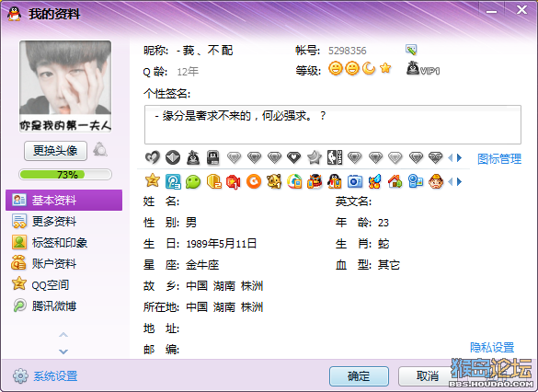Open 系统设置 link

[55, 376]
